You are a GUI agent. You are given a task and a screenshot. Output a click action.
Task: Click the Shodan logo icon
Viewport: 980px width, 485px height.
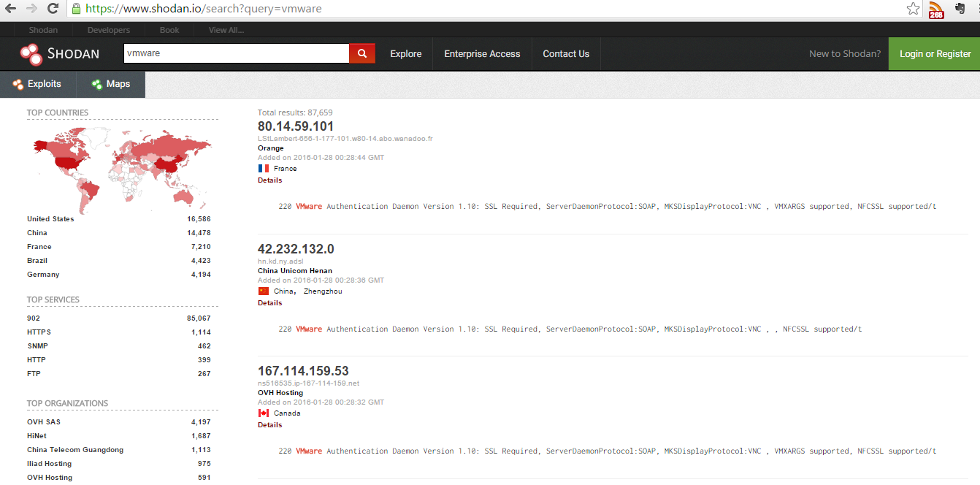click(31, 54)
